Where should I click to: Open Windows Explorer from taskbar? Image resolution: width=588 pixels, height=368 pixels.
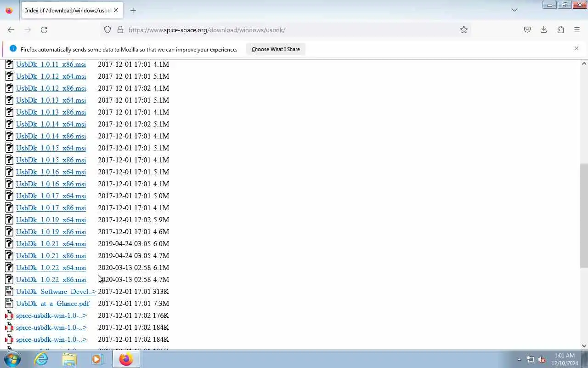(x=69, y=359)
